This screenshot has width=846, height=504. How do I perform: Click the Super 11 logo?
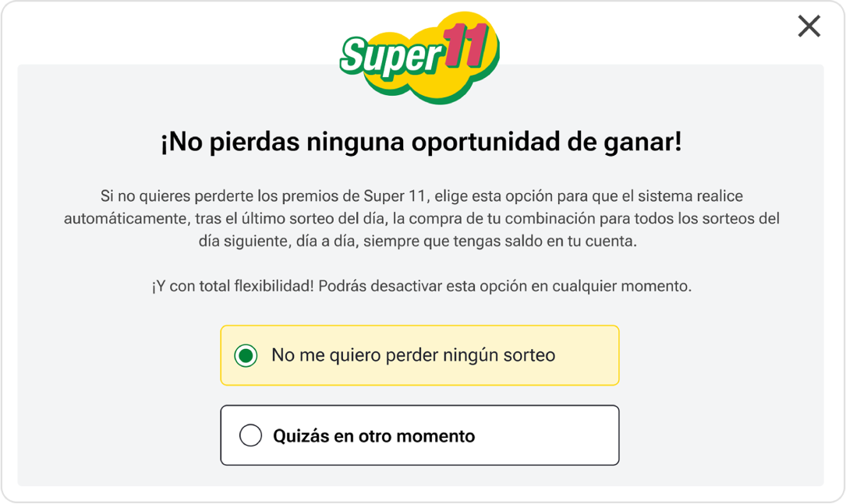[419, 58]
